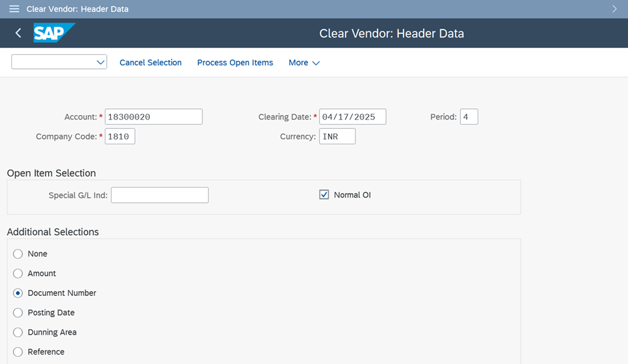Viewport: 628px width, 364px height.
Task: Click Cancel Selection
Action: point(150,63)
